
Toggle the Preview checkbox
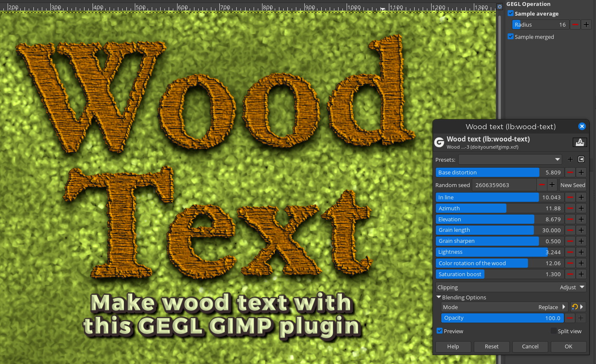click(x=440, y=331)
